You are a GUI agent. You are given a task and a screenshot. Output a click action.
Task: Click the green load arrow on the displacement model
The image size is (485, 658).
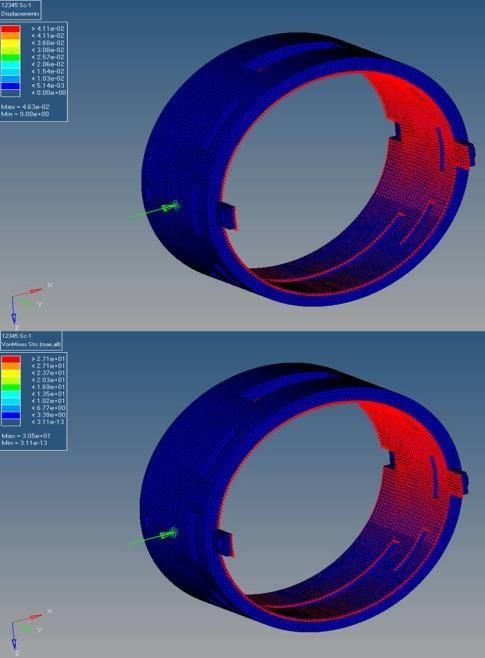click(x=154, y=211)
